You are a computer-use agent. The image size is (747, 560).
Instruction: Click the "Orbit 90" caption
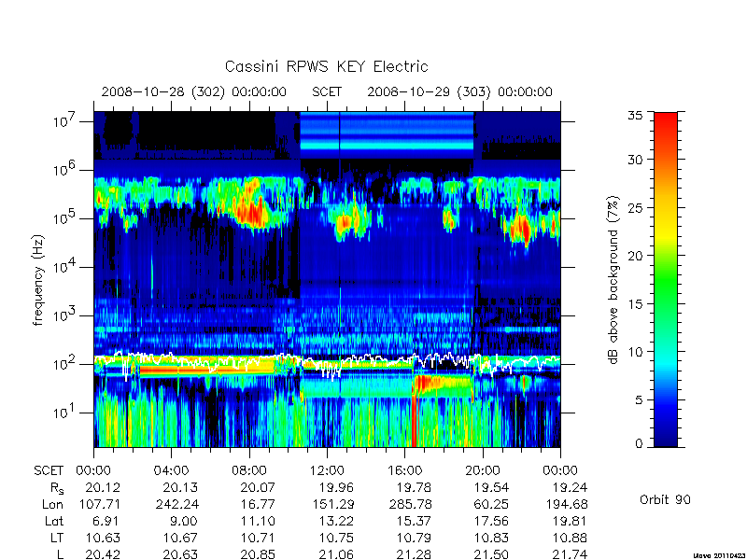pyautogui.click(x=665, y=499)
